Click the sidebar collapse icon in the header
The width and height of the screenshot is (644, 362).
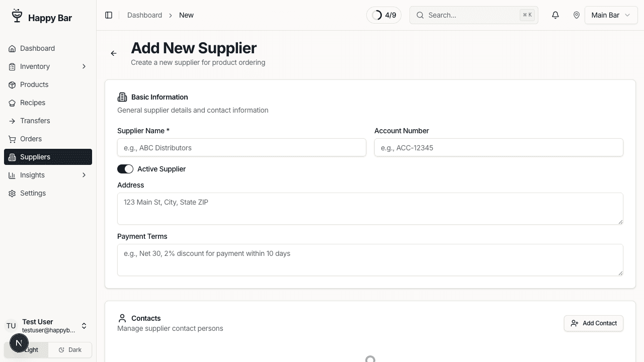(x=109, y=15)
